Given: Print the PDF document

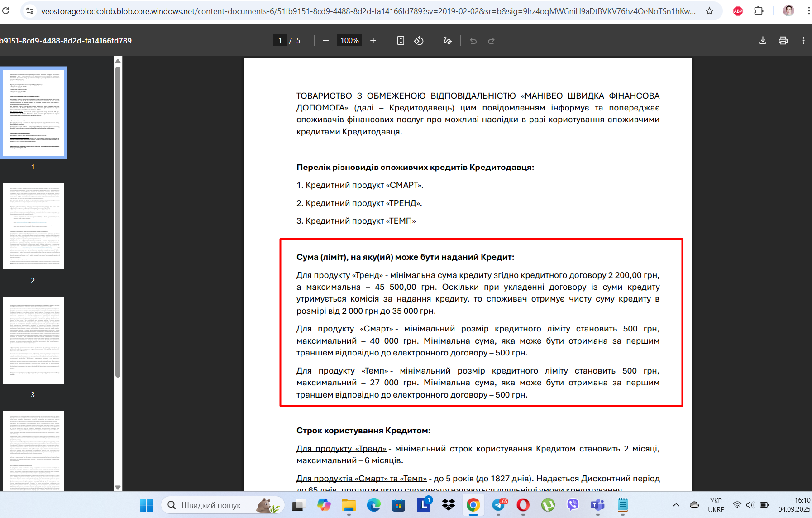Looking at the screenshot, I should click(783, 41).
